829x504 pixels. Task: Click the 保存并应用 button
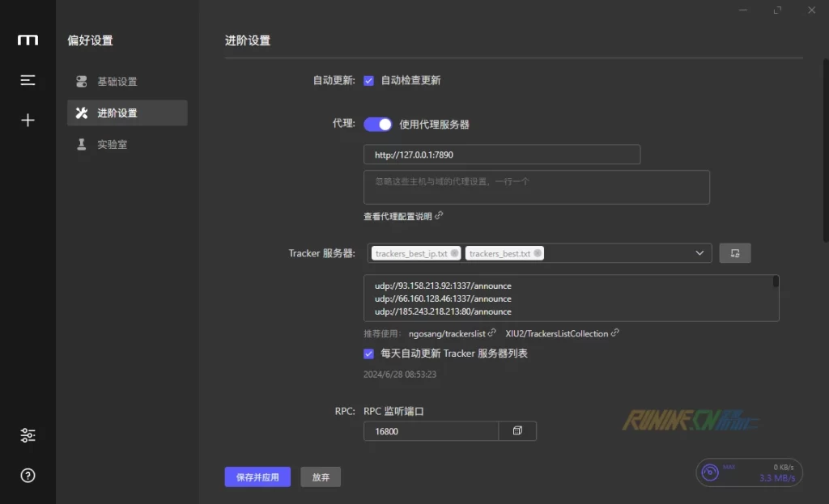point(257,477)
